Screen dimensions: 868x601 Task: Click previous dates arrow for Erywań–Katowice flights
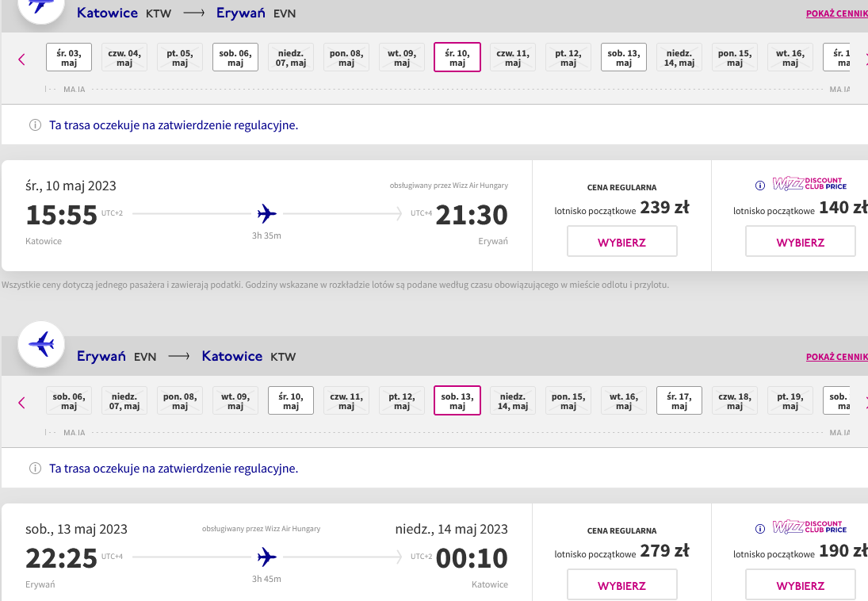21,403
